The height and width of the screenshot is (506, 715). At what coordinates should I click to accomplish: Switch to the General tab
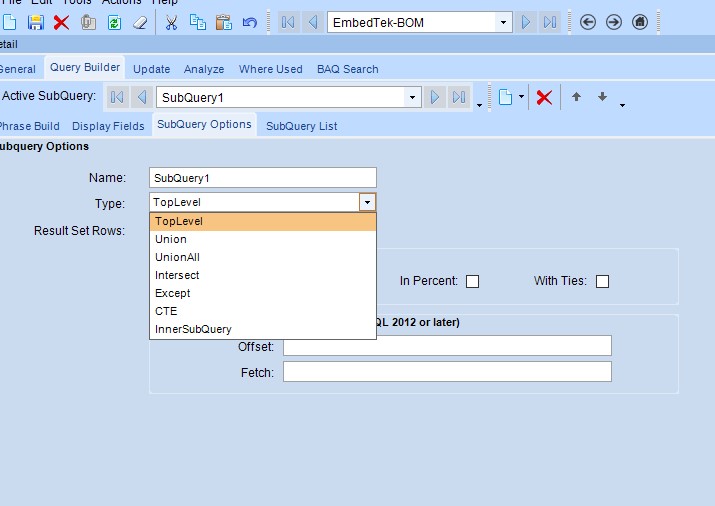click(x=17, y=69)
